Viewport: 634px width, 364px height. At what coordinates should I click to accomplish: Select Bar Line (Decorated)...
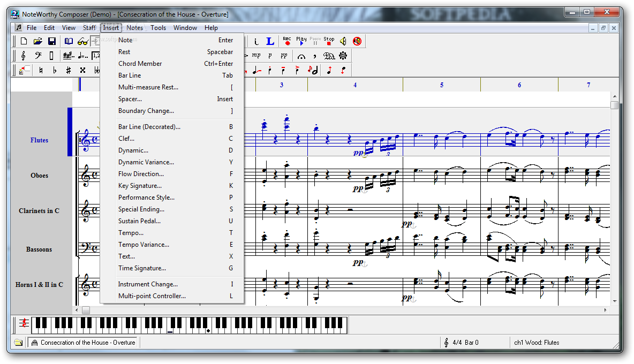[x=172, y=126]
